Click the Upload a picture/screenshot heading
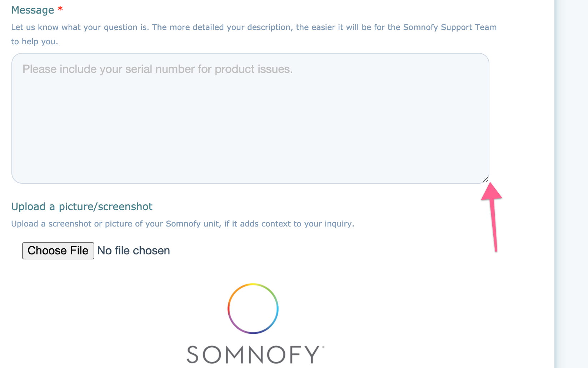The image size is (588, 368). coord(82,207)
